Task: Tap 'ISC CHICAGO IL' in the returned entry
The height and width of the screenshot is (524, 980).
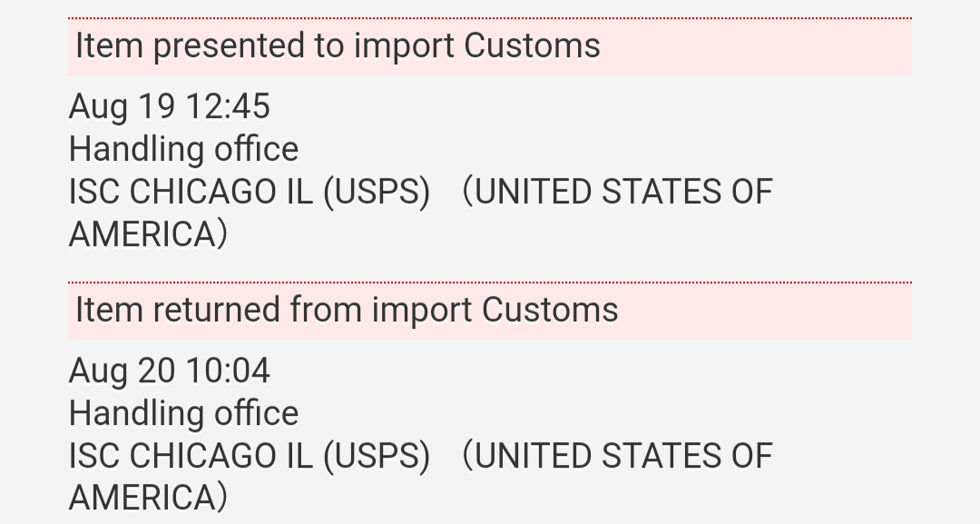Action: (191, 456)
